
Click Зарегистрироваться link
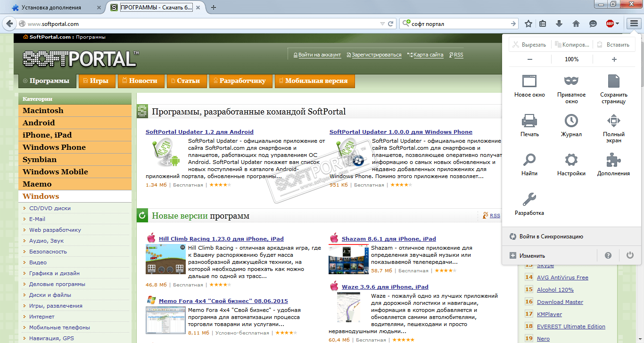(x=376, y=55)
